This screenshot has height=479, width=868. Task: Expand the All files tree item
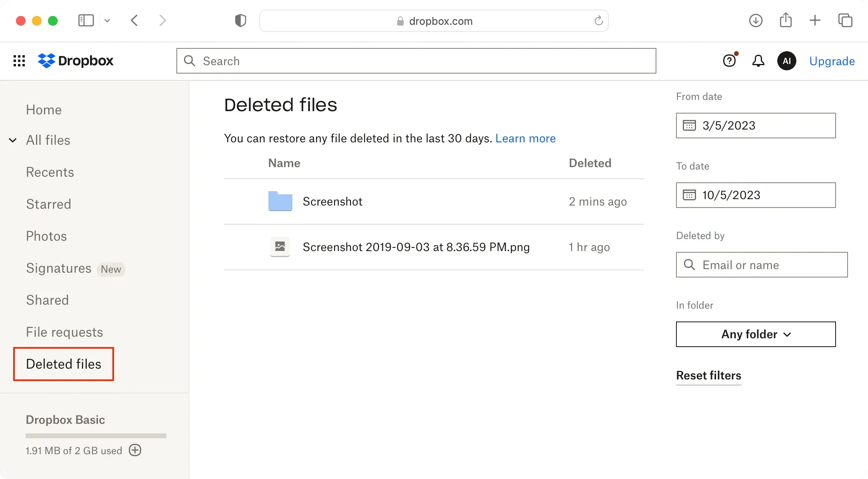(13, 140)
